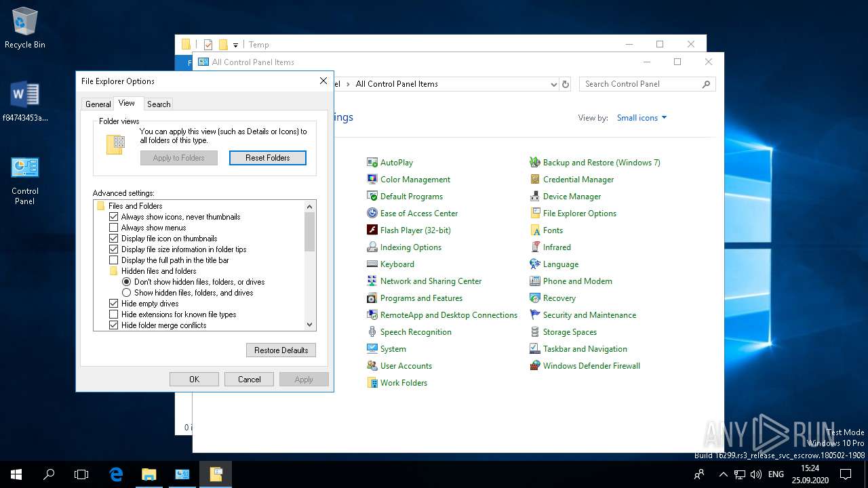Click the Infrared icon
This screenshot has height=488, width=868.
pos(535,247)
